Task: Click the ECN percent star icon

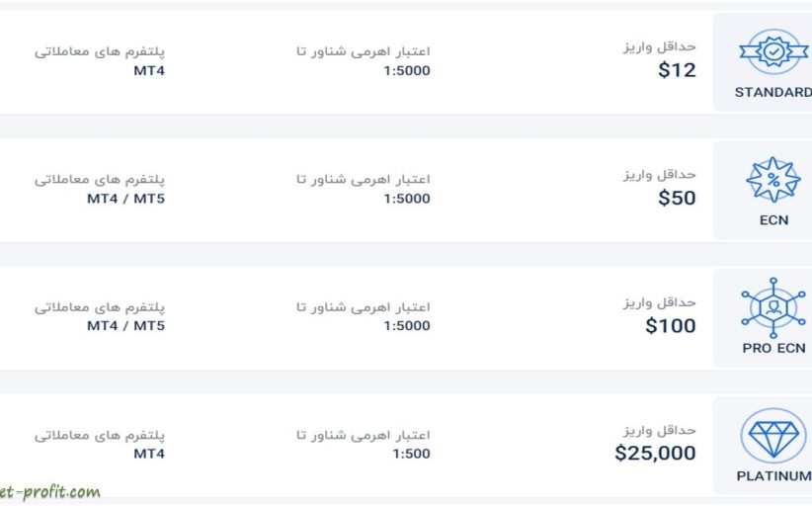Action: pos(773,180)
